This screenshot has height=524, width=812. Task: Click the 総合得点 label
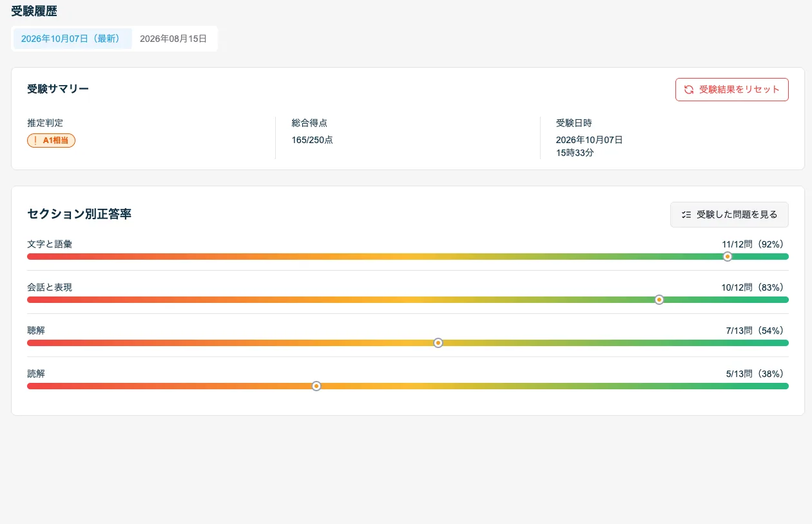(x=310, y=123)
